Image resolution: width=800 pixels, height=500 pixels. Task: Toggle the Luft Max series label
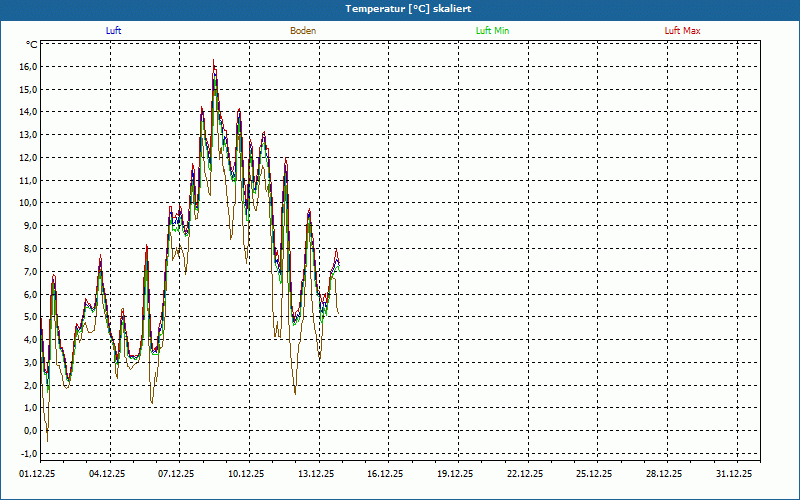[682, 31]
